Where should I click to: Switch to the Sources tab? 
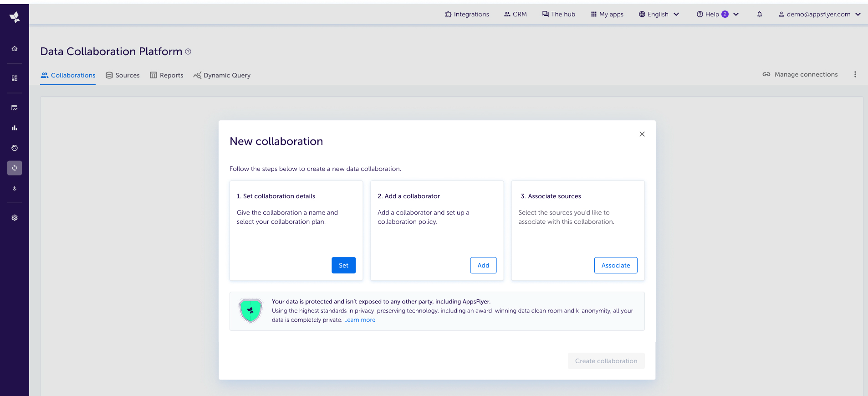tap(123, 75)
